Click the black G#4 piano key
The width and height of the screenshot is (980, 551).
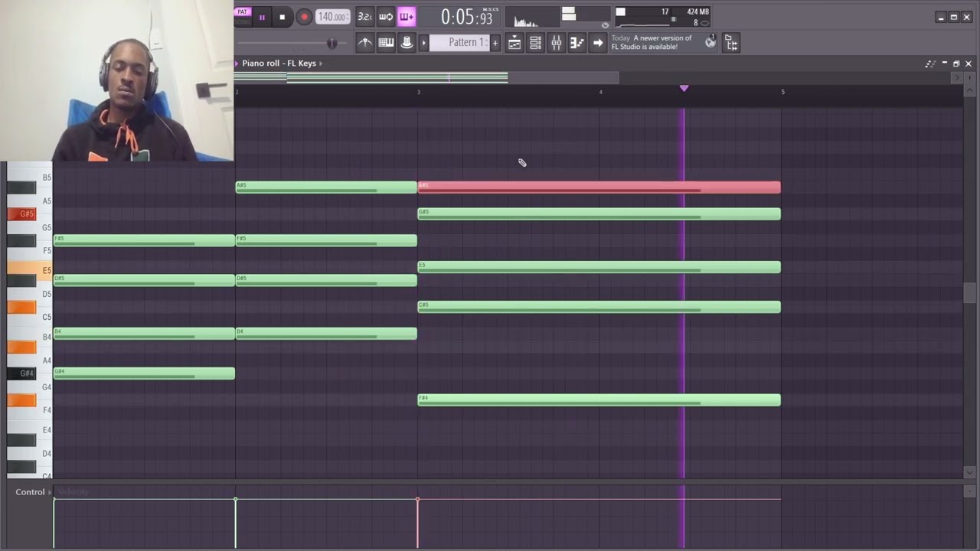(21, 373)
